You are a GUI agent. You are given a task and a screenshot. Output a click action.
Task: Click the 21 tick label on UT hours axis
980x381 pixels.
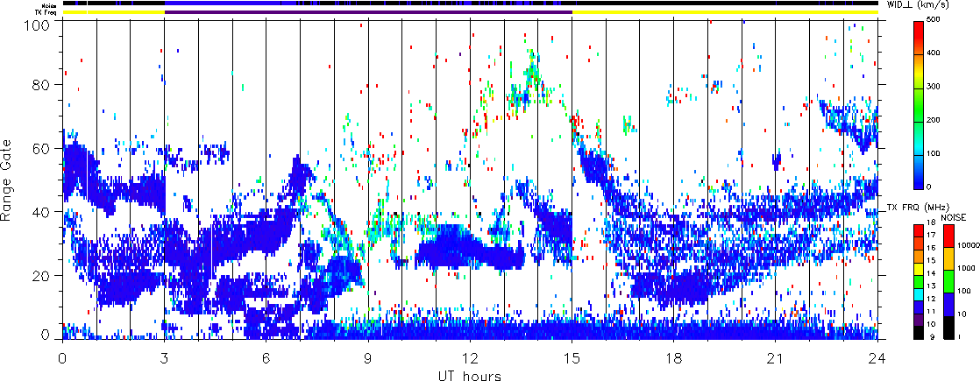point(776,358)
